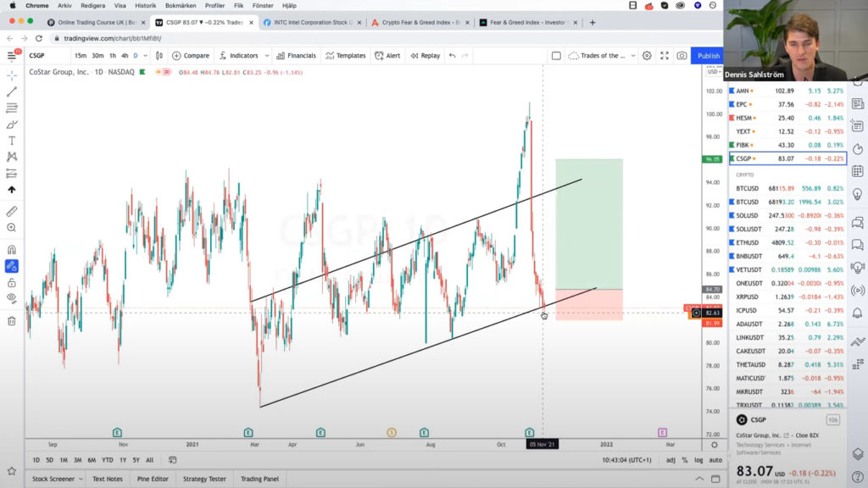Create a price Alert
This screenshot has height=488, width=868.
coord(387,55)
